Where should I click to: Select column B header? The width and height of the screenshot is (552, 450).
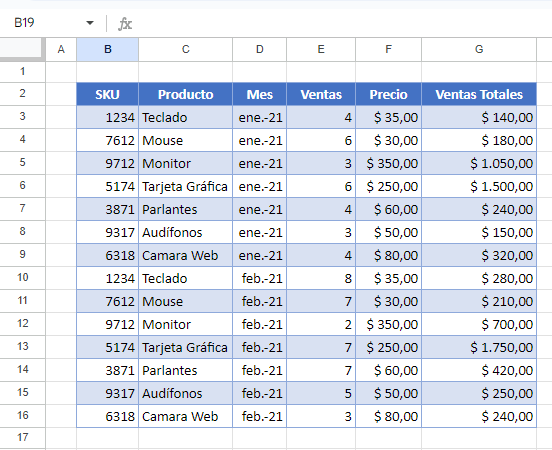[x=107, y=49]
